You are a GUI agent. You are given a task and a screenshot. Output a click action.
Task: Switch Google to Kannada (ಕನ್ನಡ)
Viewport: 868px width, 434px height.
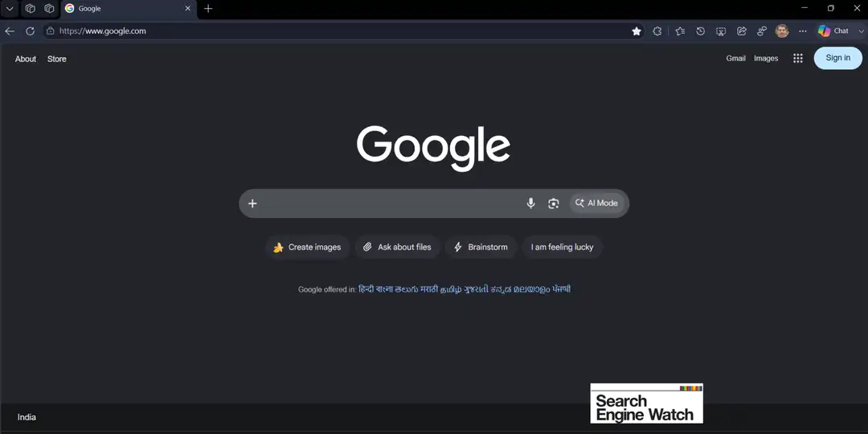(501, 289)
